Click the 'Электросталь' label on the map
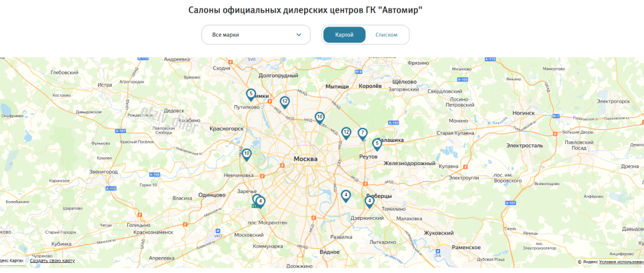Viewport: 644px width, 273px height. (525, 146)
